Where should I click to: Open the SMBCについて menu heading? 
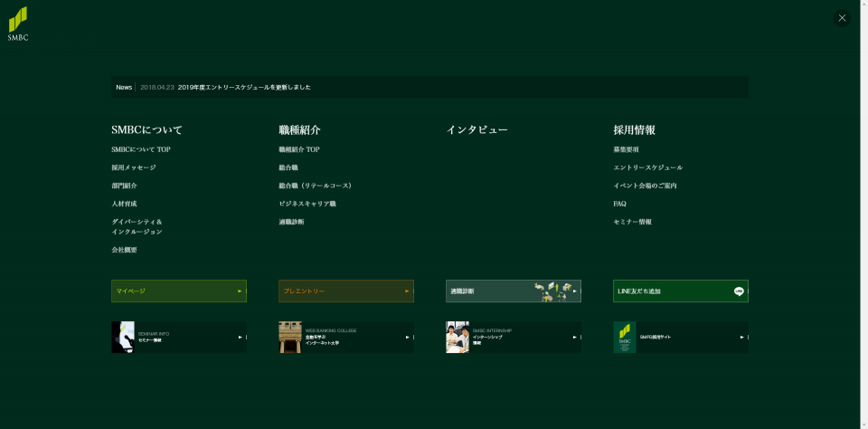point(146,130)
